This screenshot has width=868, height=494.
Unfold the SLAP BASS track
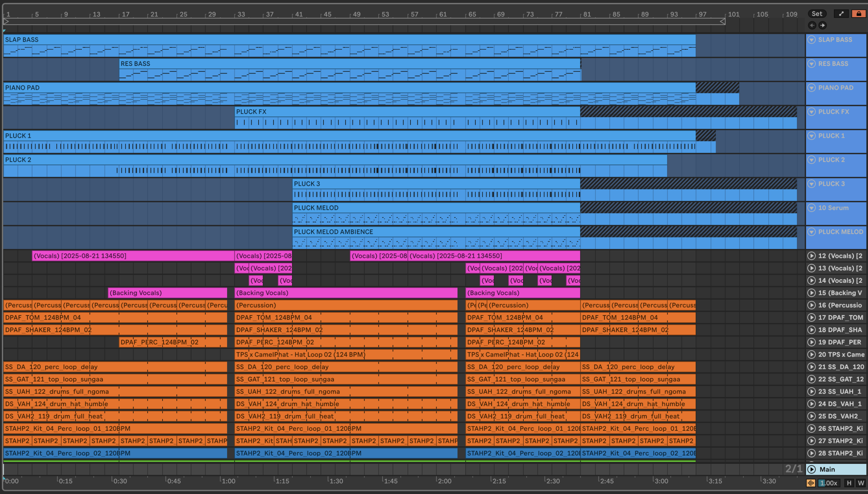811,40
